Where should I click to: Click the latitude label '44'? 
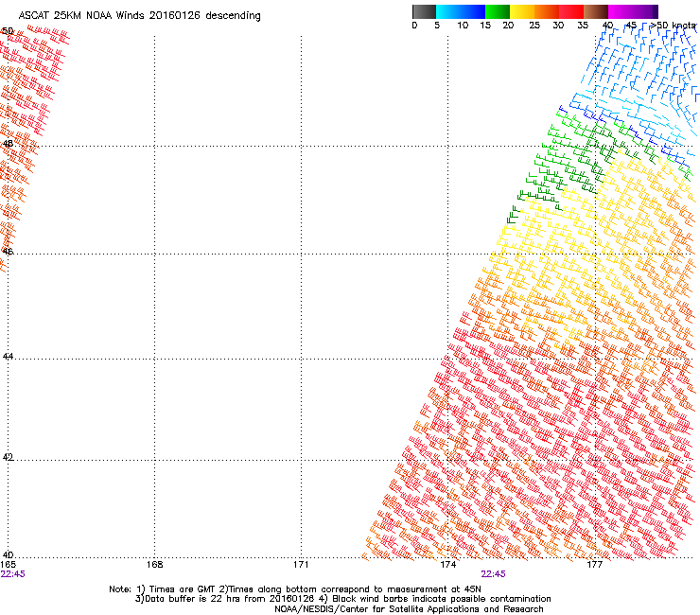[x=8, y=357]
